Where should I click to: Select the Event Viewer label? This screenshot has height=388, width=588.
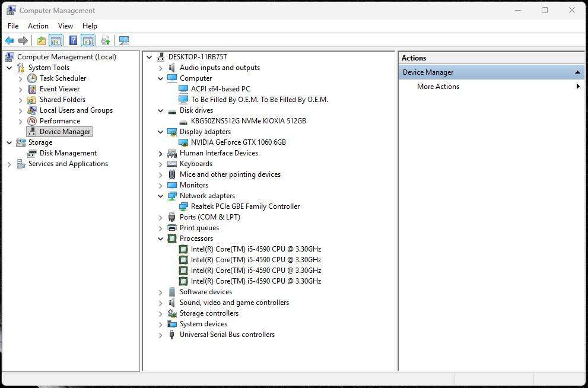pyautogui.click(x=59, y=89)
